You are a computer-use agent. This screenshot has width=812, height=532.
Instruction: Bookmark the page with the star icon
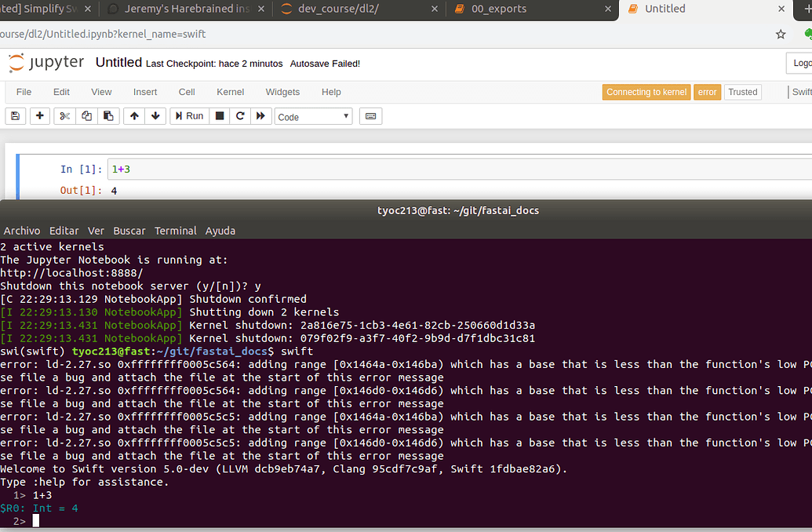[780, 34]
